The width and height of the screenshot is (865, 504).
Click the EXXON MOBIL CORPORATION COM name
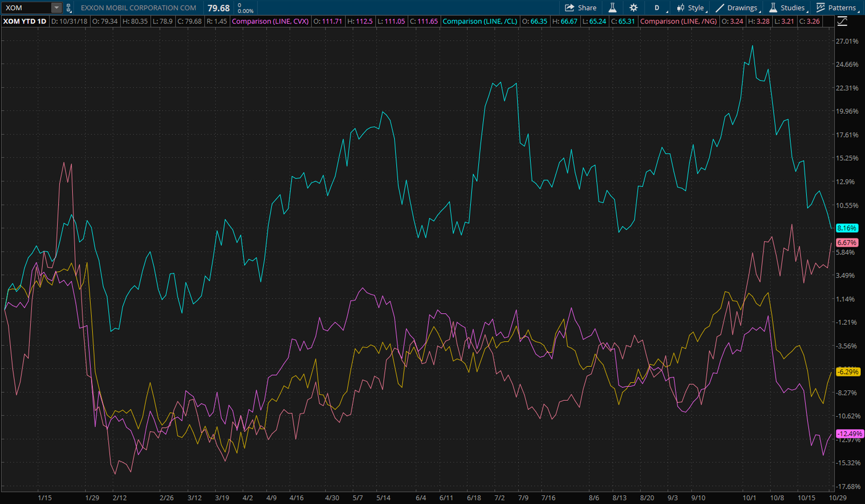(x=139, y=8)
